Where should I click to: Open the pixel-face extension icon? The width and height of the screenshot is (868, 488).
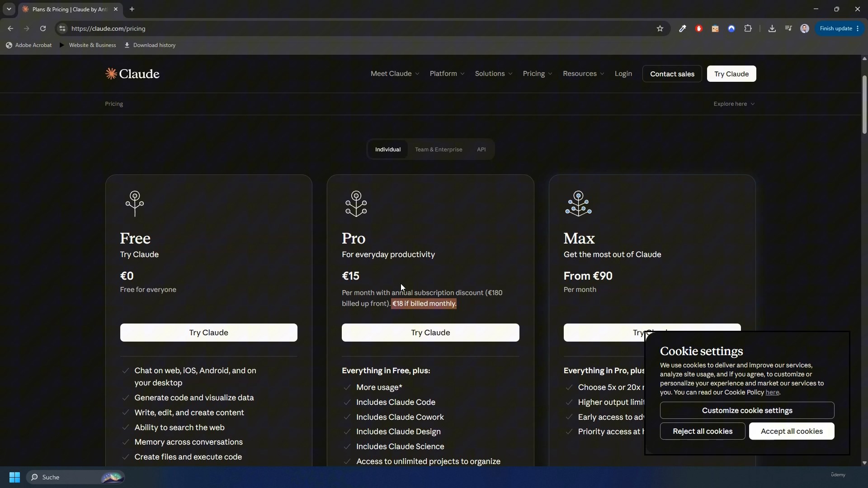[715, 28]
